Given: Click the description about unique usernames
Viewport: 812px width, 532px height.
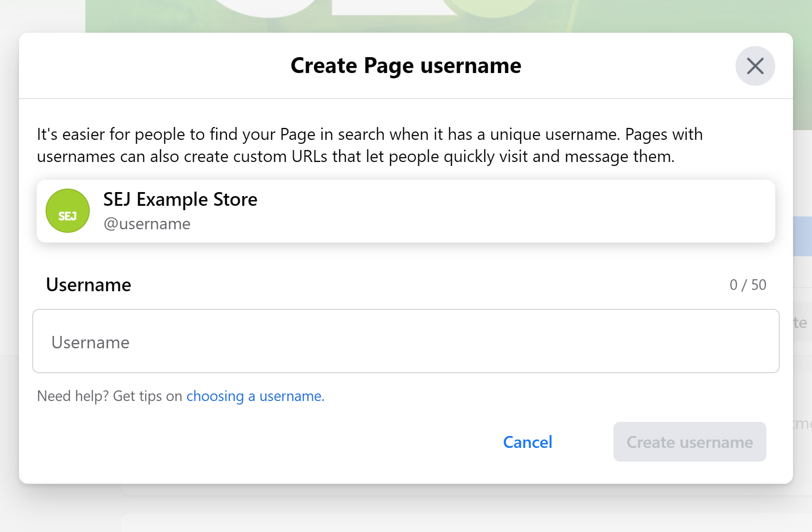Looking at the screenshot, I should (x=370, y=145).
